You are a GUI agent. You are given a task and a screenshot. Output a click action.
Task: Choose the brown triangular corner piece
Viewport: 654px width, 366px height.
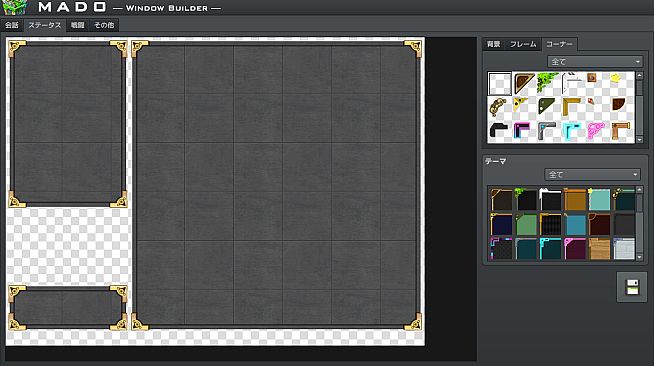click(x=523, y=83)
